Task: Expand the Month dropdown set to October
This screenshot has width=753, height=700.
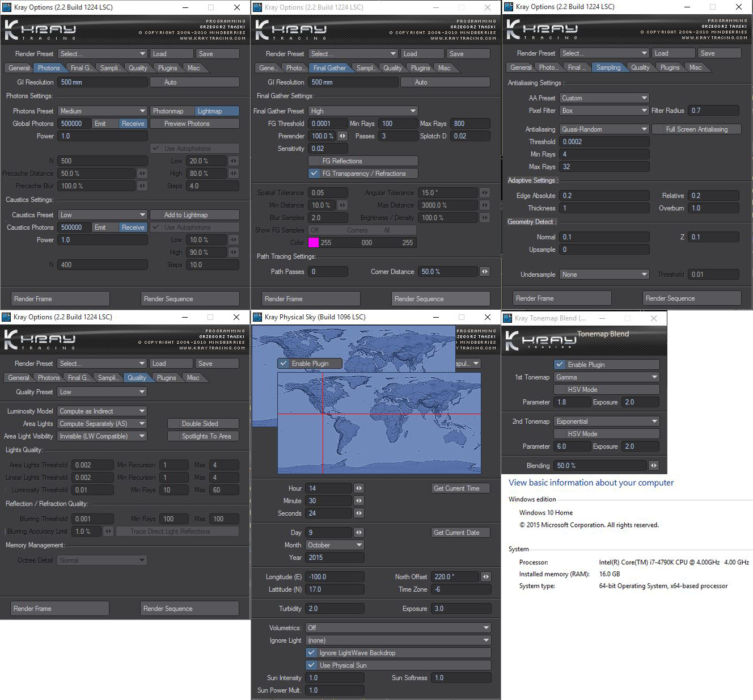Action: pos(335,545)
